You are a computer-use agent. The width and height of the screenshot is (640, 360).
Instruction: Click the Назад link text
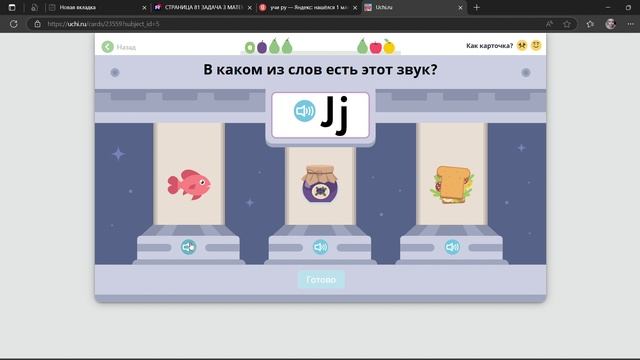pos(126,47)
